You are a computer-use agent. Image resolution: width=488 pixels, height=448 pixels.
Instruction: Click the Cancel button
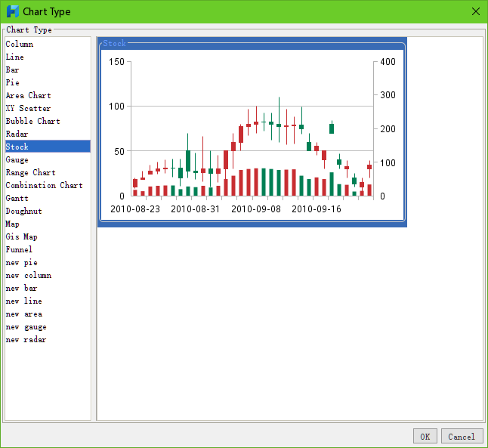coord(462,436)
